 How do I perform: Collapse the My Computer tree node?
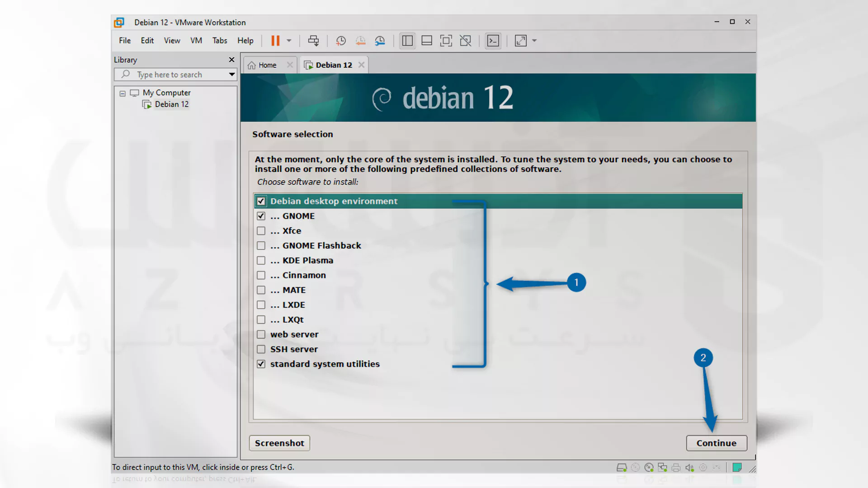pos(123,94)
